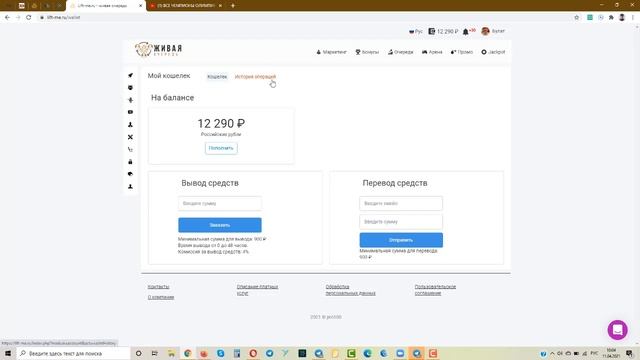Image resolution: width=640 pixels, height=360 pixels.
Task: Open the Арена menu item
Action: coord(432,52)
